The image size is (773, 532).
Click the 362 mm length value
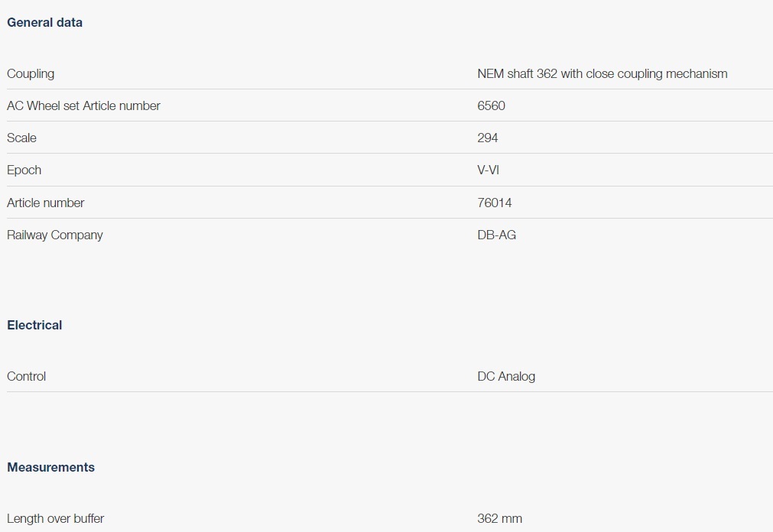click(x=499, y=518)
